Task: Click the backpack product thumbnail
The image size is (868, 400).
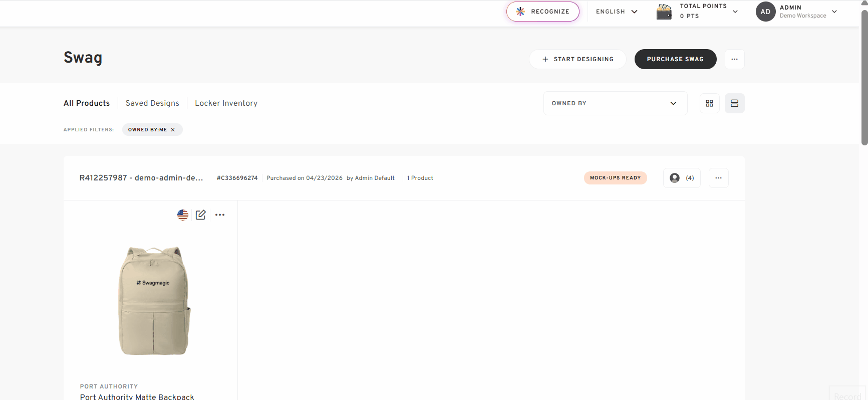Action: click(x=154, y=301)
